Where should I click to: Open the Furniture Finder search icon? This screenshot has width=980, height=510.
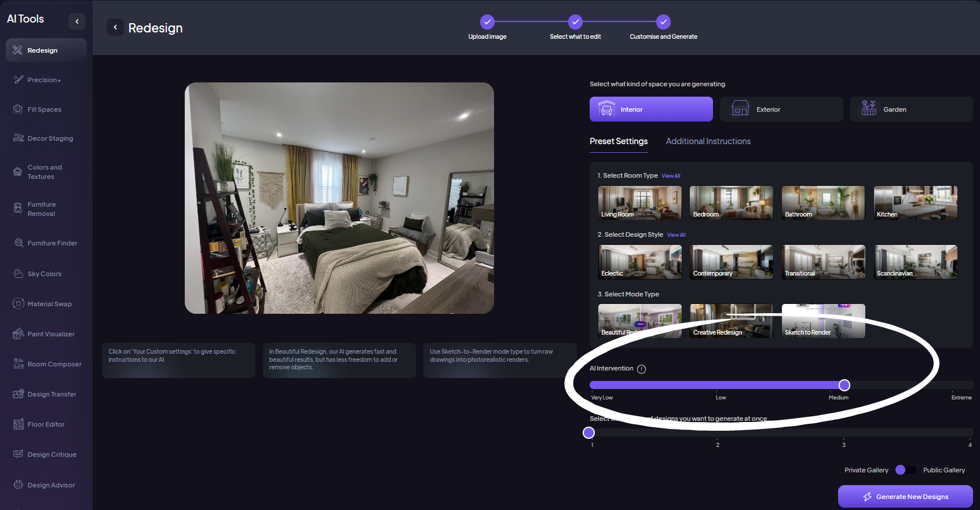click(x=19, y=243)
